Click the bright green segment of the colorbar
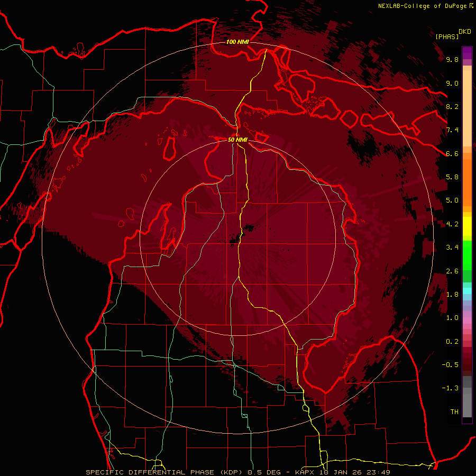476x476 pixels. click(467, 255)
